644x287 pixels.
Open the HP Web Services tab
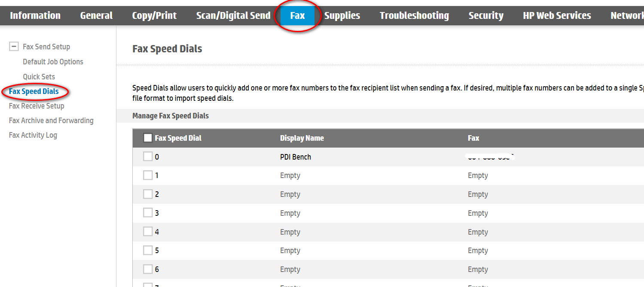click(557, 16)
